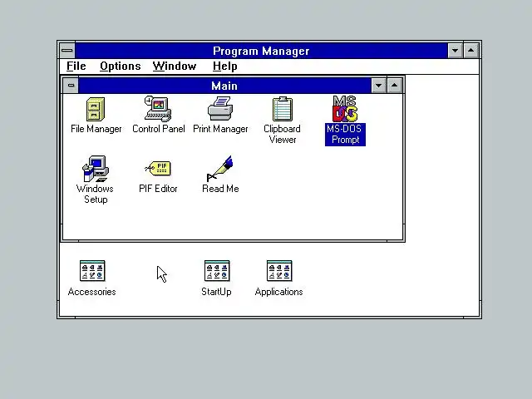Screen dimensions: 532x399
Task: Click the "File Manager" label text
Action: point(96,129)
